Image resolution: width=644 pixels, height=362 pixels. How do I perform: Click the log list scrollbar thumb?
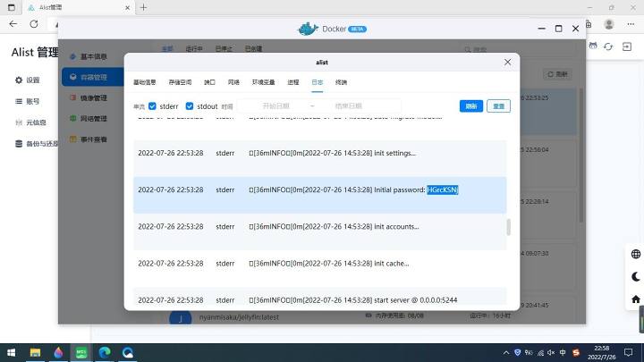click(x=508, y=227)
